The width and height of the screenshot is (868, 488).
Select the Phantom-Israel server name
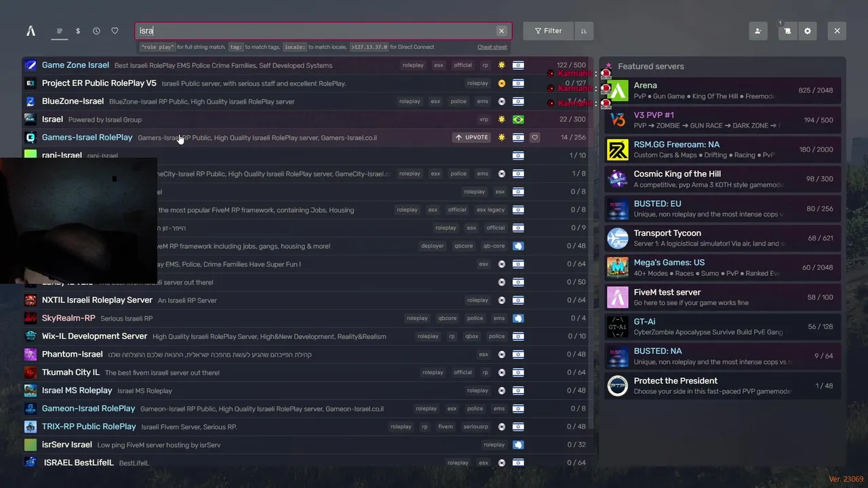(72, 354)
